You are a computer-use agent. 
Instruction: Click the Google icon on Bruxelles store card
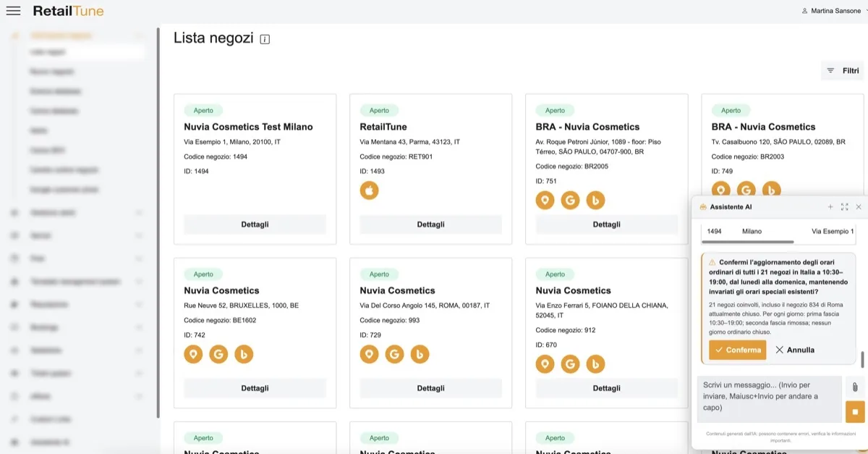[218, 354]
